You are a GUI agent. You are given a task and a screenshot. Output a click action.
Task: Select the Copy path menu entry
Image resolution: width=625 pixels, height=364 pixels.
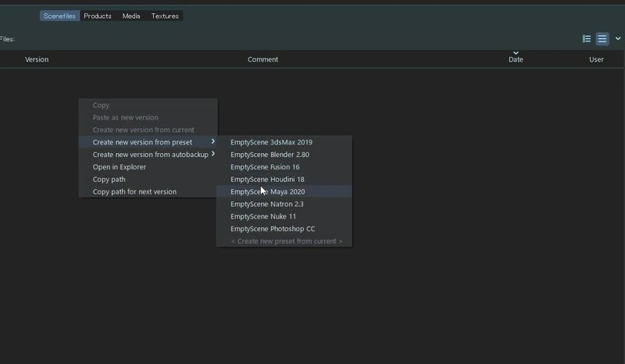[148, 179]
